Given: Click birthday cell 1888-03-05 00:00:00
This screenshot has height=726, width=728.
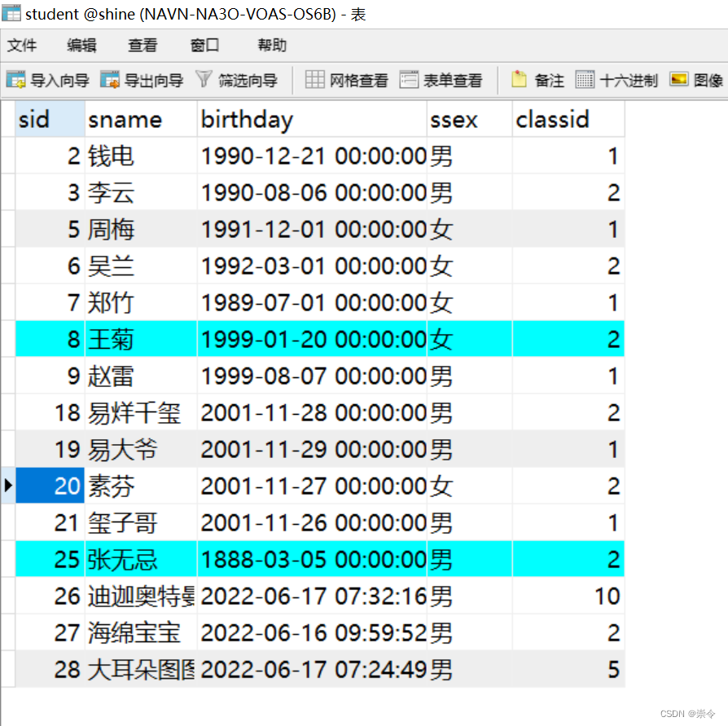Looking at the screenshot, I should coord(312,559).
